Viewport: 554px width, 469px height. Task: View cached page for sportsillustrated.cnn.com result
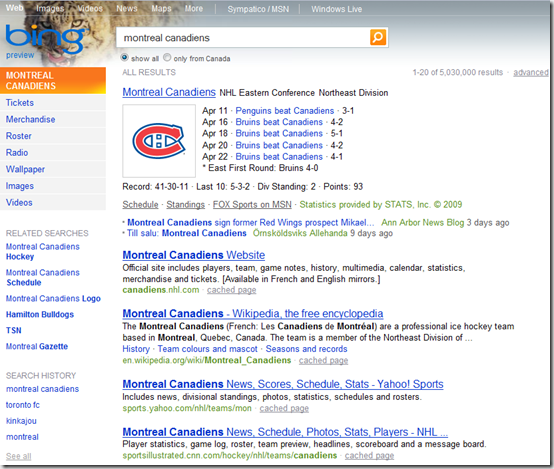[x=369, y=456]
